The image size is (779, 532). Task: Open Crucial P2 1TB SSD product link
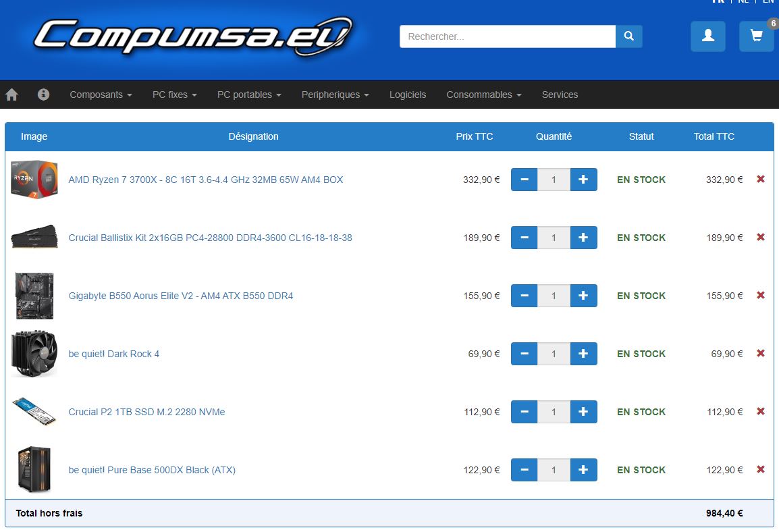146,413
